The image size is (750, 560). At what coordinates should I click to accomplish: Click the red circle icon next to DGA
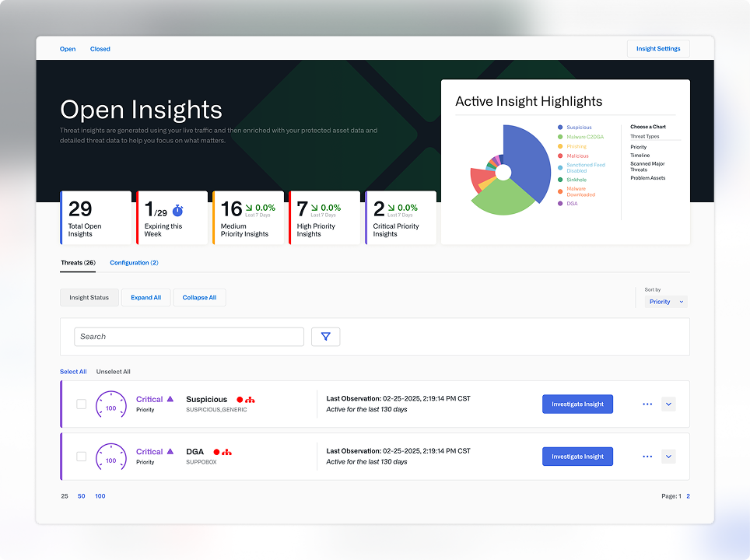(x=217, y=452)
